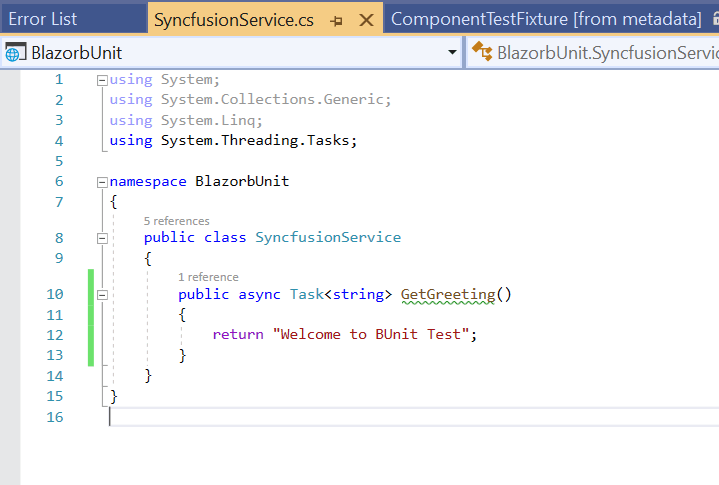
Task: Place cursor on empty line 16
Action: pyautogui.click(x=300, y=416)
